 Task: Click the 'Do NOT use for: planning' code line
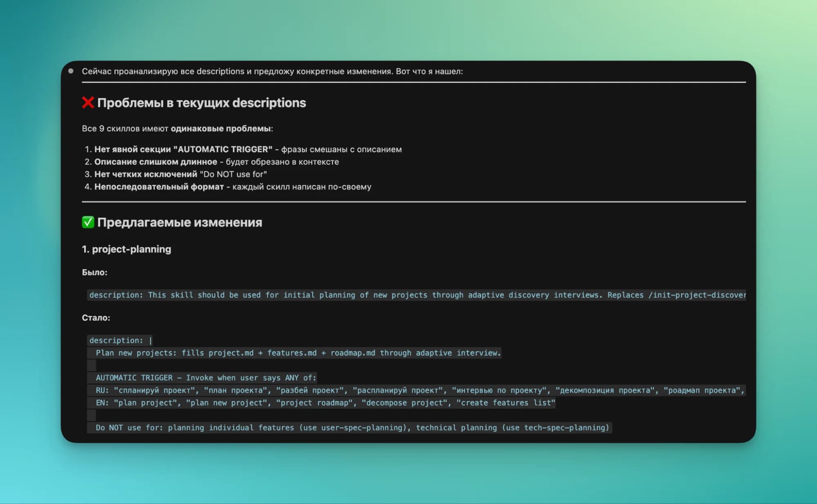pos(352,428)
